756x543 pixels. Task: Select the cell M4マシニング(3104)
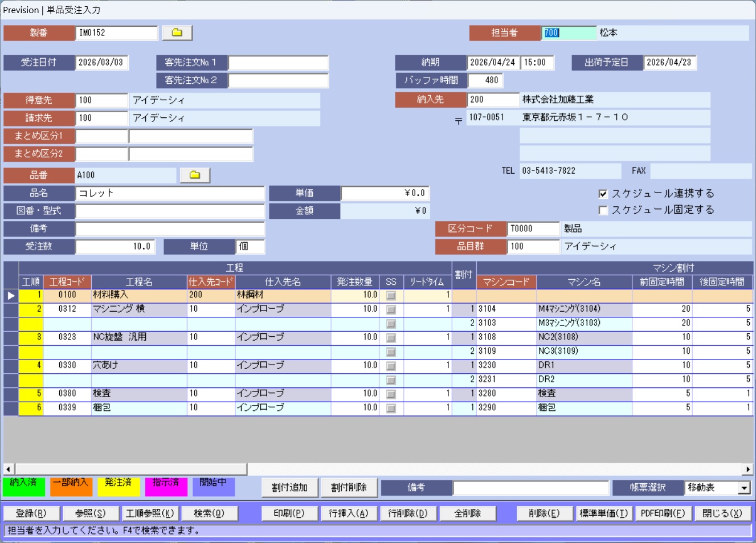click(584, 309)
